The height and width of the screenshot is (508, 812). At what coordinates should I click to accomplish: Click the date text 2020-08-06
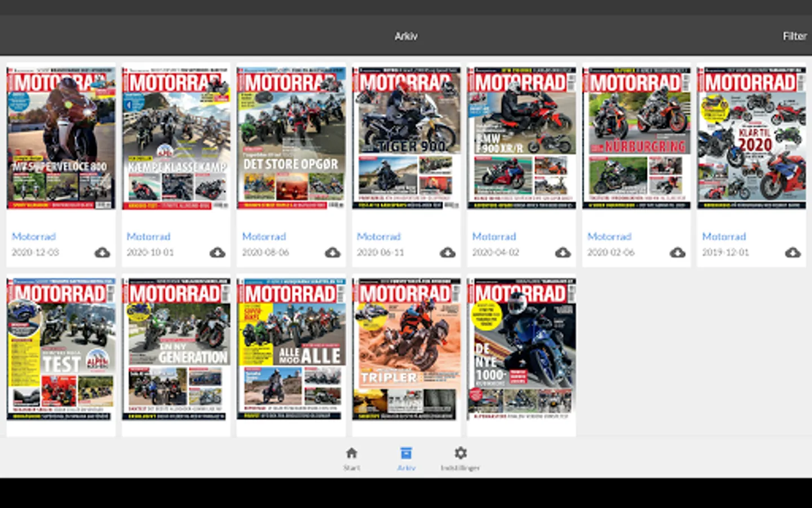click(x=266, y=252)
